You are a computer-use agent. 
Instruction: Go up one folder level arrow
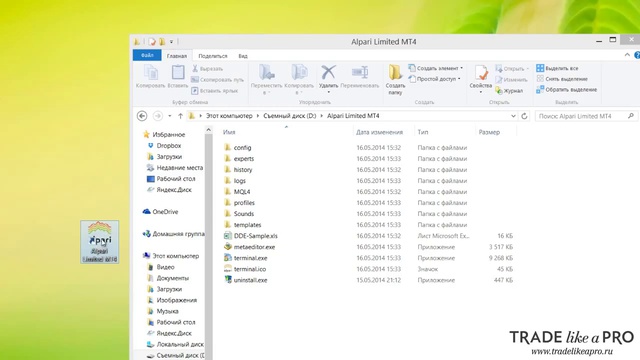click(x=180, y=116)
